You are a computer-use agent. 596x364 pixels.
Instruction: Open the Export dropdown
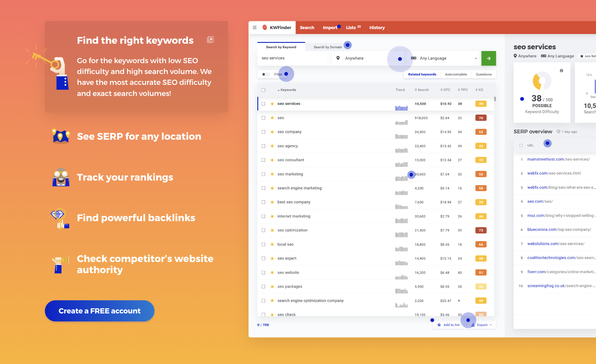click(482, 325)
